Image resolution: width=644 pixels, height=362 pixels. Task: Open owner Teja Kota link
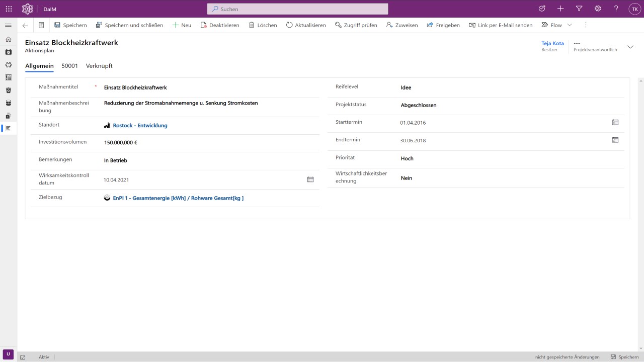552,43
